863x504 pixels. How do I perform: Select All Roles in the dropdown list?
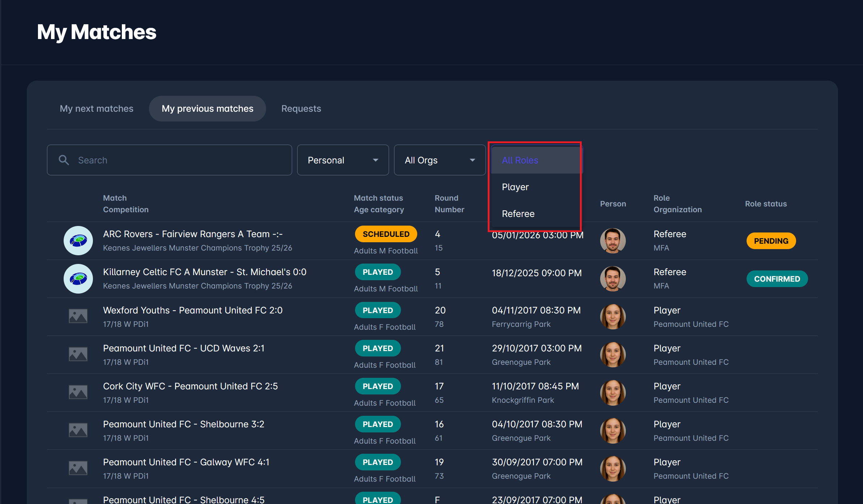click(520, 160)
